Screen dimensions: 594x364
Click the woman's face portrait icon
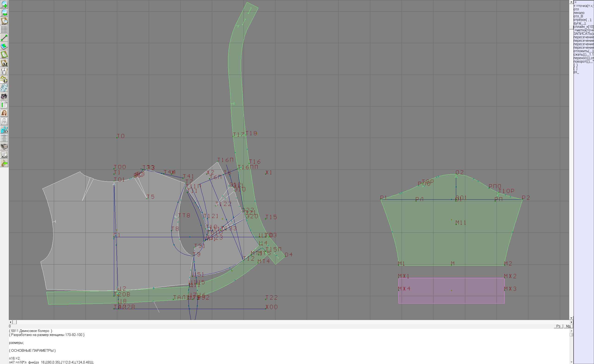(x=4, y=113)
